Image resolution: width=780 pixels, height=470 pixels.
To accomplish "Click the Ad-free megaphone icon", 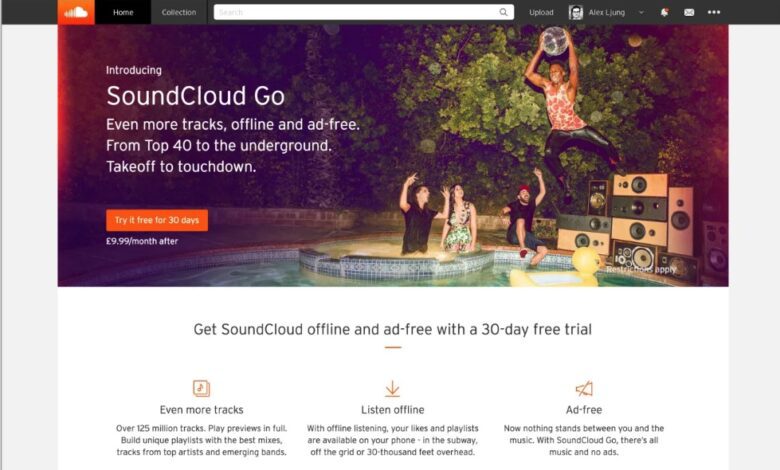I will tap(584, 388).
